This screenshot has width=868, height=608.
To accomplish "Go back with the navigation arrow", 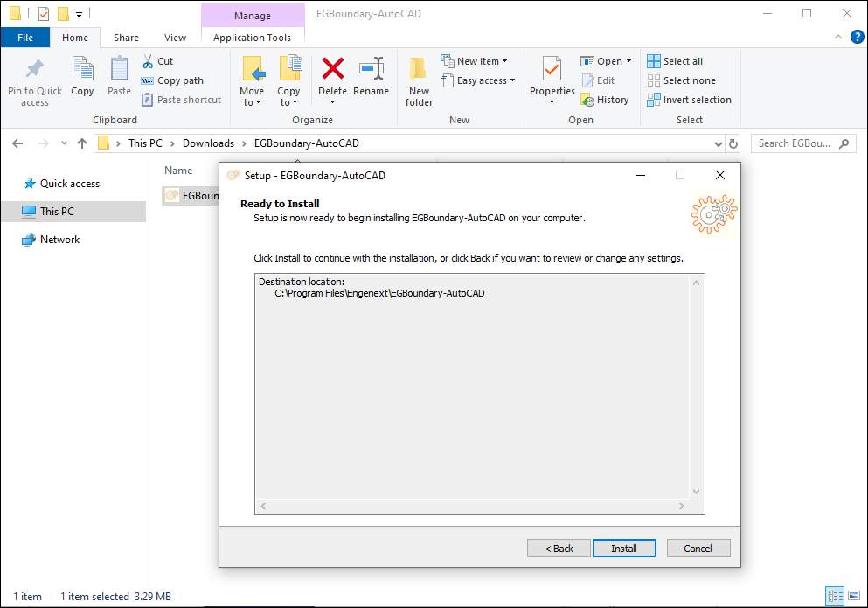I will (x=17, y=143).
